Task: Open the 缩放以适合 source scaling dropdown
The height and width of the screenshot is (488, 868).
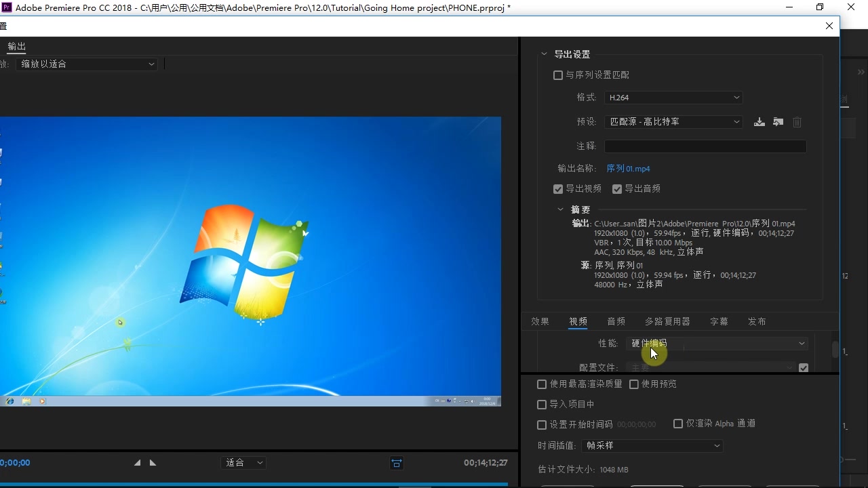Action: [x=87, y=64]
